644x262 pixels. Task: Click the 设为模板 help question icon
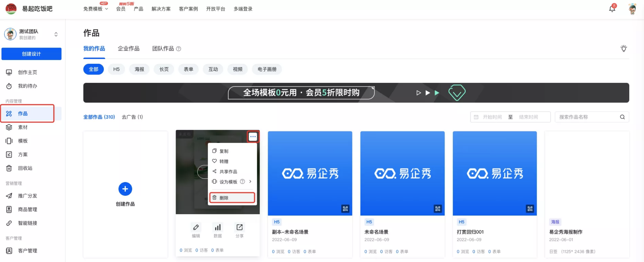pos(242,182)
